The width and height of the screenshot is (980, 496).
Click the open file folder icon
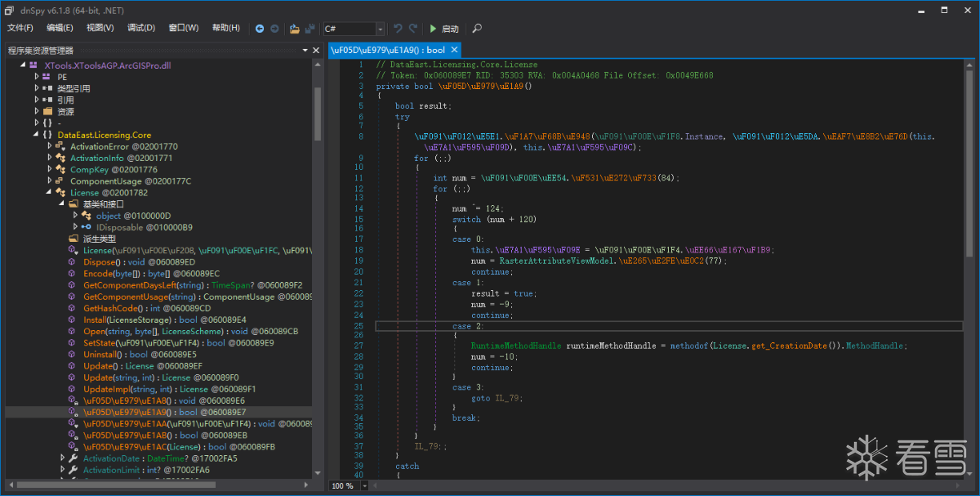(x=294, y=29)
